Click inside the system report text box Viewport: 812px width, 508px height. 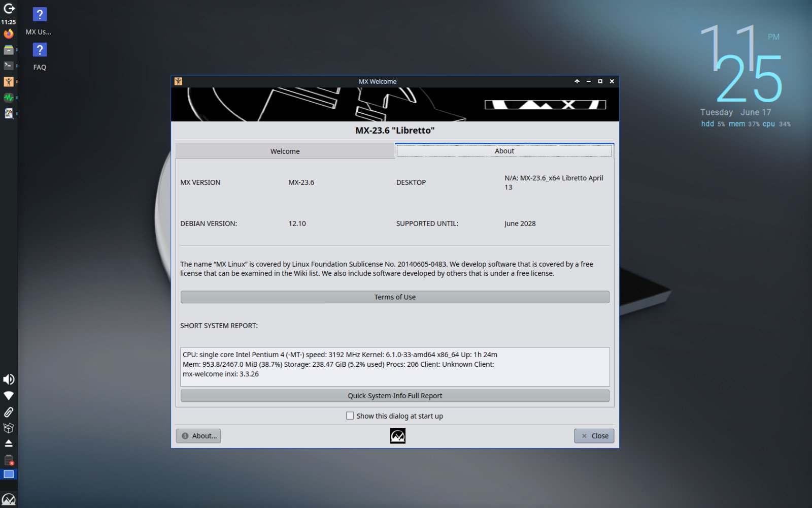tap(395, 367)
